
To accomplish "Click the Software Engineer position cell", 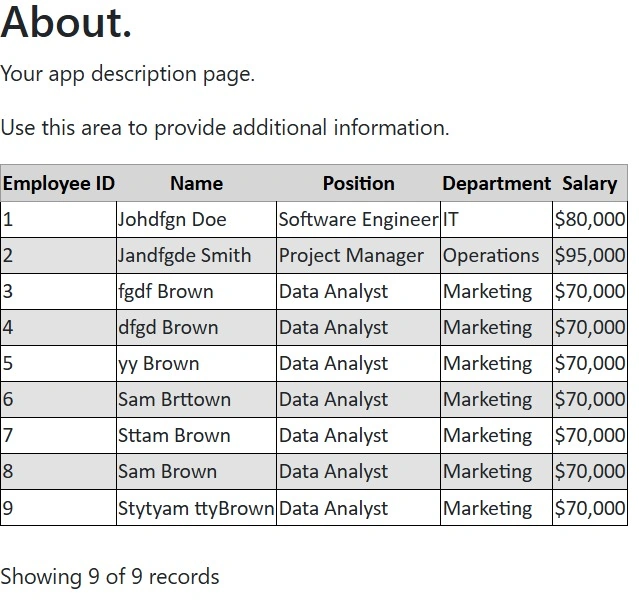I will coord(359,220).
